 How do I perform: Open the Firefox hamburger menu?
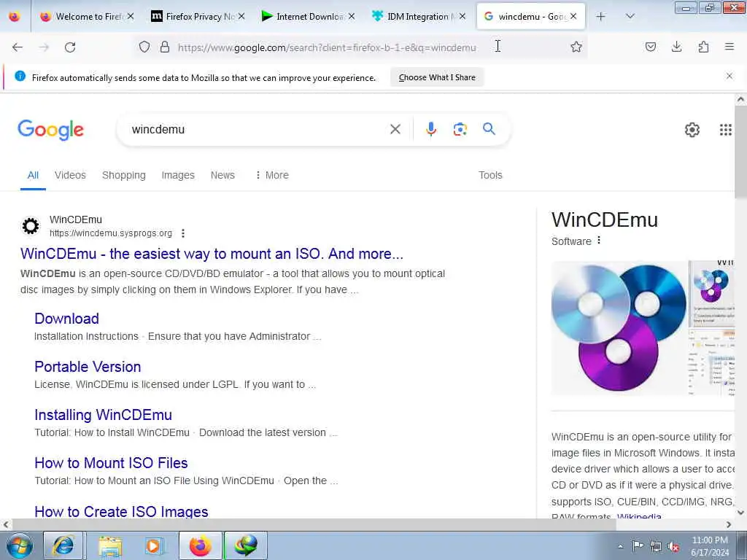tap(729, 47)
